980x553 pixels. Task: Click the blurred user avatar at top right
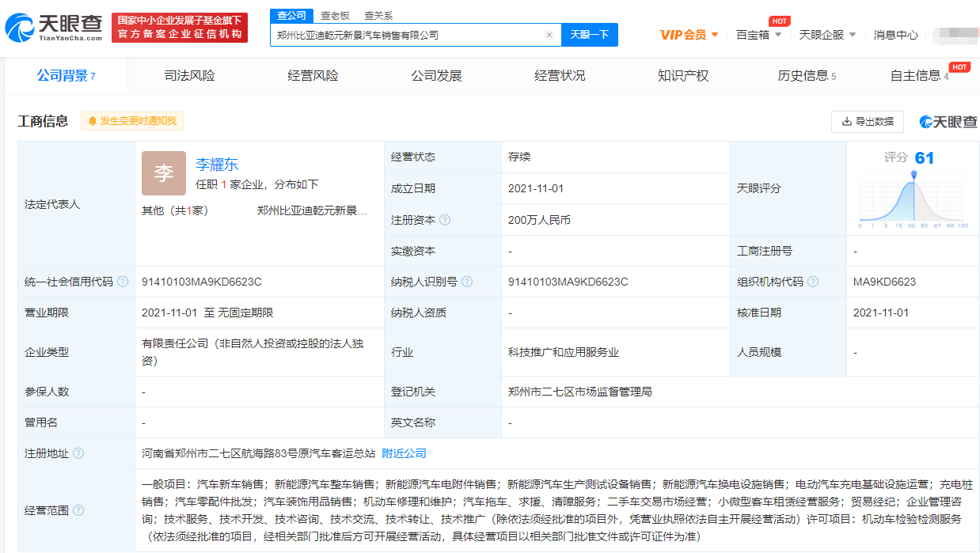[955, 35]
